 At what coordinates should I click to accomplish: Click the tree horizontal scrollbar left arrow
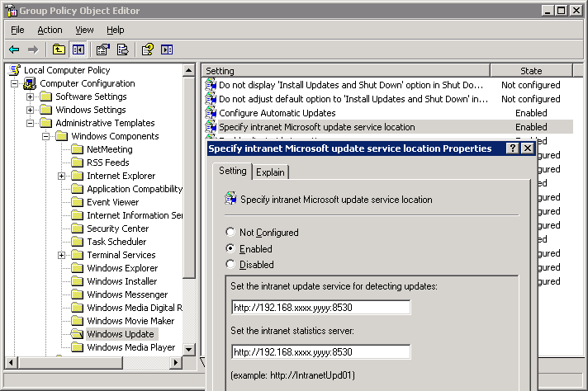tap(11, 362)
